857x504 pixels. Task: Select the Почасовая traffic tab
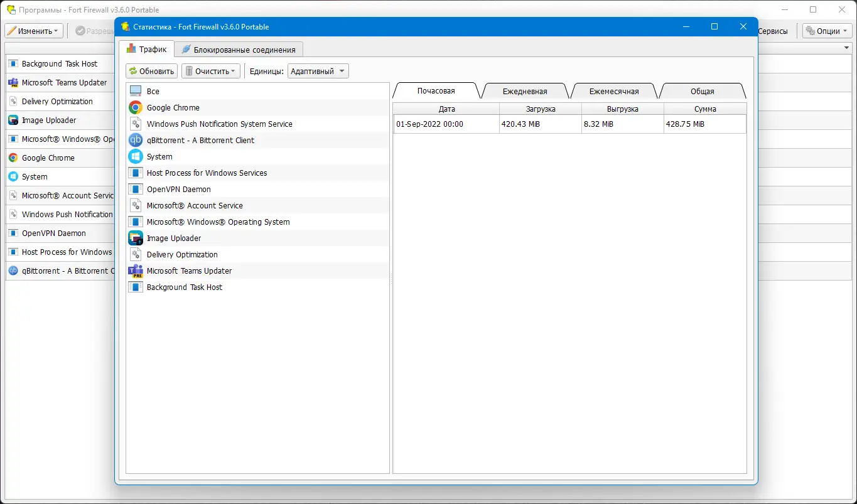point(436,90)
